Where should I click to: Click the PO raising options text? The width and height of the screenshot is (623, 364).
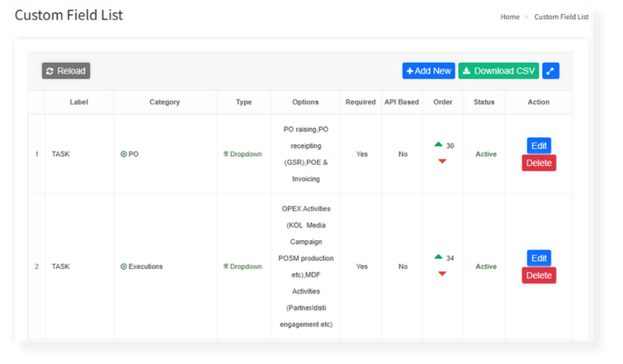[306, 154]
